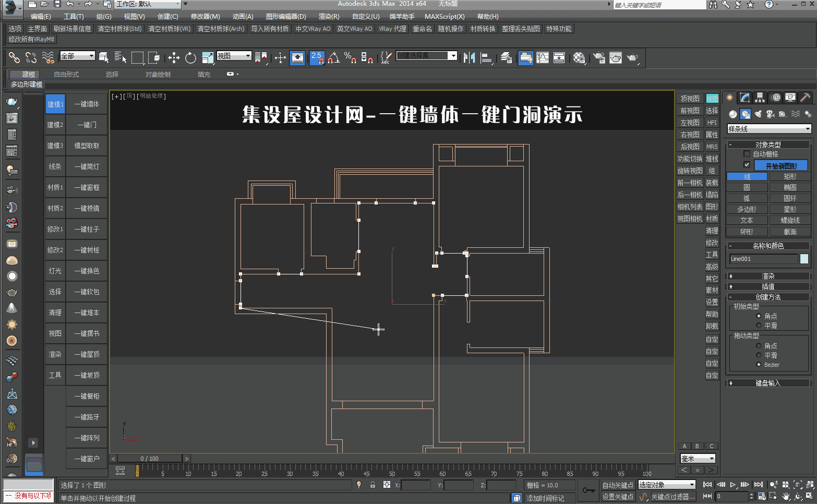Click the object color swatch beside Line001

tap(804, 259)
